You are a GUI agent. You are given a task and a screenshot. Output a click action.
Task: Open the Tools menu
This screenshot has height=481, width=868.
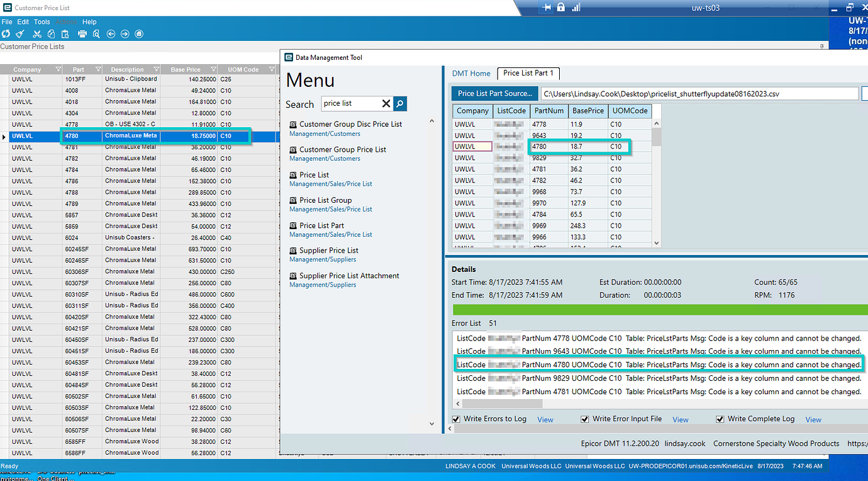point(42,22)
